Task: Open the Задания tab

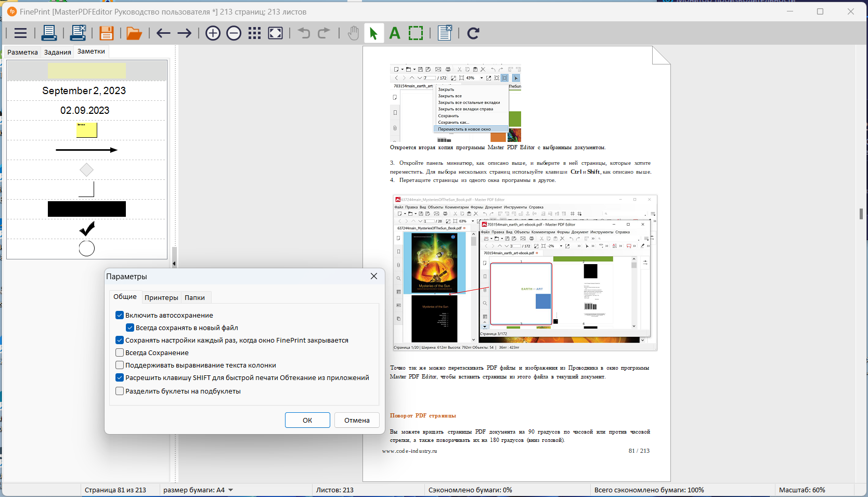Action: click(57, 52)
